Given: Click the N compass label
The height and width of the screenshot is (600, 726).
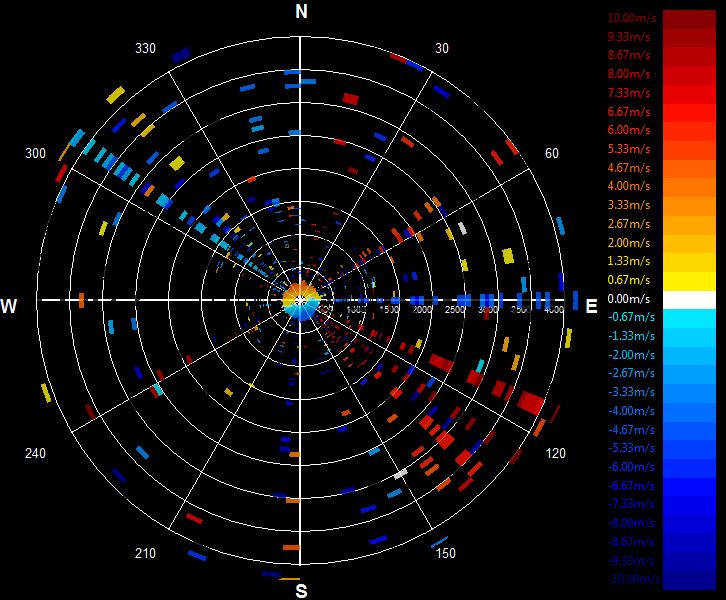Looking at the screenshot, I should pos(301,11).
